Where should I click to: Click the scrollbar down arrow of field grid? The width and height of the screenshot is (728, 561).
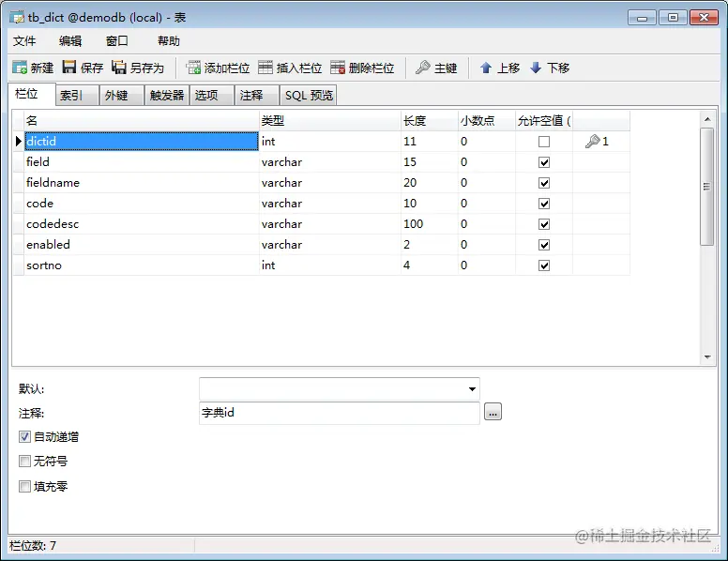click(706, 356)
